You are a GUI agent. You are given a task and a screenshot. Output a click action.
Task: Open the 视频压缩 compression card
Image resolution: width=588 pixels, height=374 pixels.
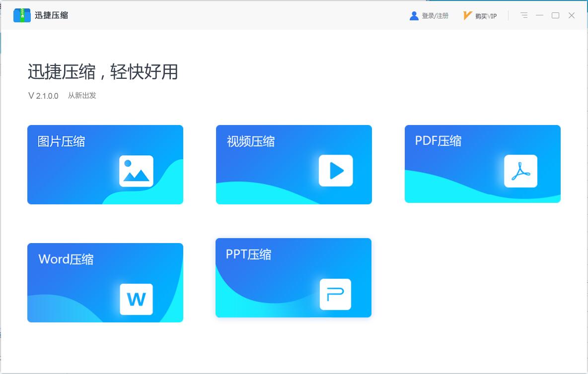pos(294,164)
